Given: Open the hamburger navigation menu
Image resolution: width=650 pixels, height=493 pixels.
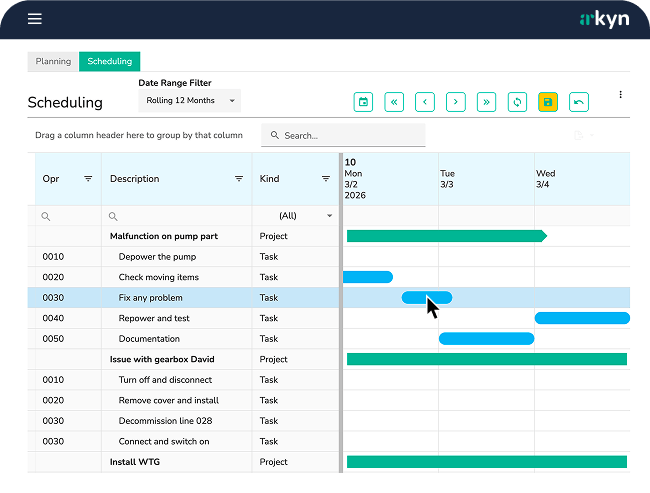Looking at the screenshot, I should (x=35, y=19).
